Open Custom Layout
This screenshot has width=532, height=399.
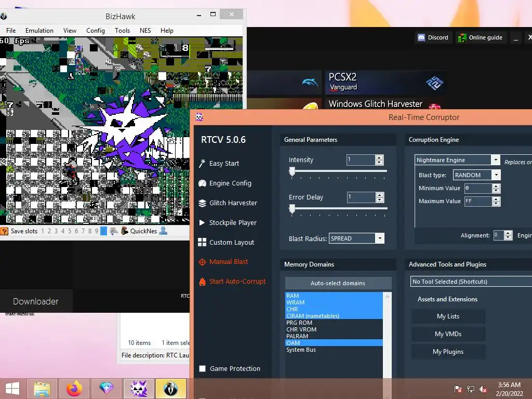[x=226, y=242]
